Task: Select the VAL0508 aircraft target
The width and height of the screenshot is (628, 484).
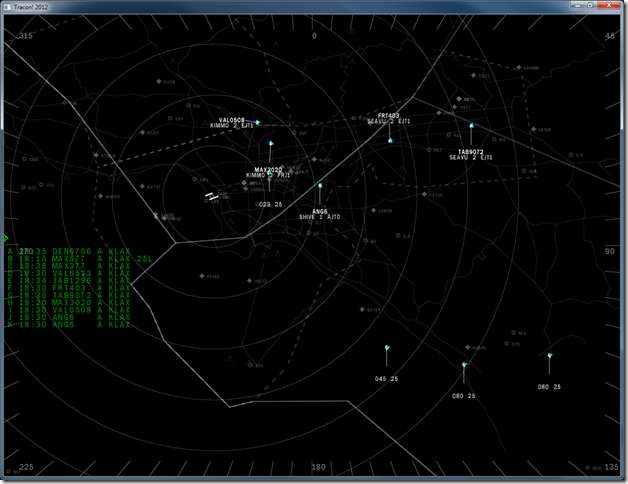Action: [x=258, y=123]
